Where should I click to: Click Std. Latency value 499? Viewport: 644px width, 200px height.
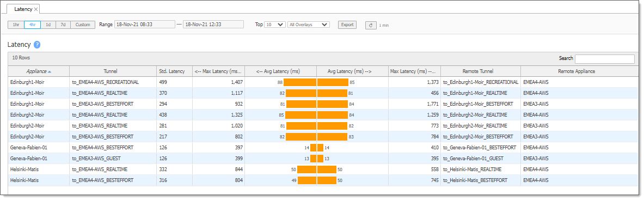tap(163, 82)
